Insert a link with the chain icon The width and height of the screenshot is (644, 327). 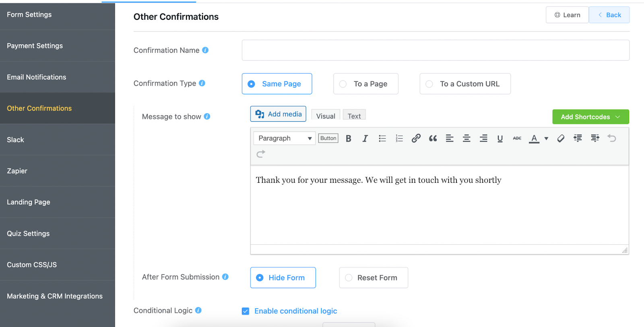coord(416,139)
